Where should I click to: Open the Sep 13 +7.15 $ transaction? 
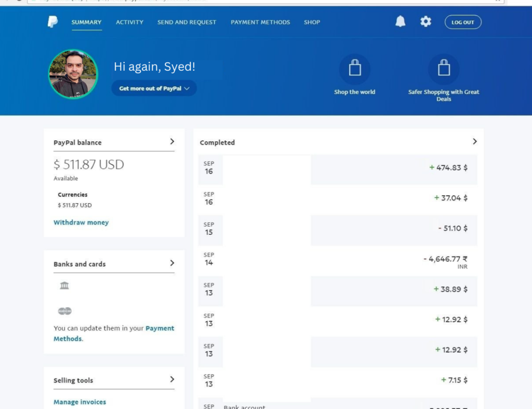click(x=338, y=382)
